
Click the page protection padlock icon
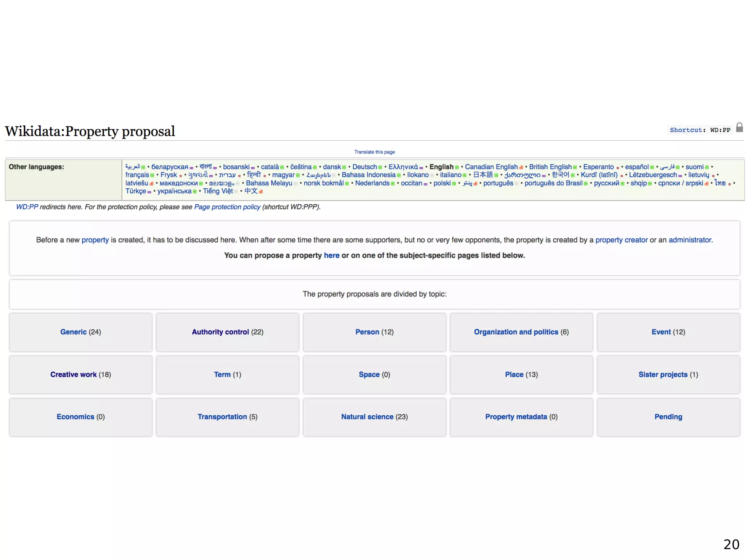[739, 127]
